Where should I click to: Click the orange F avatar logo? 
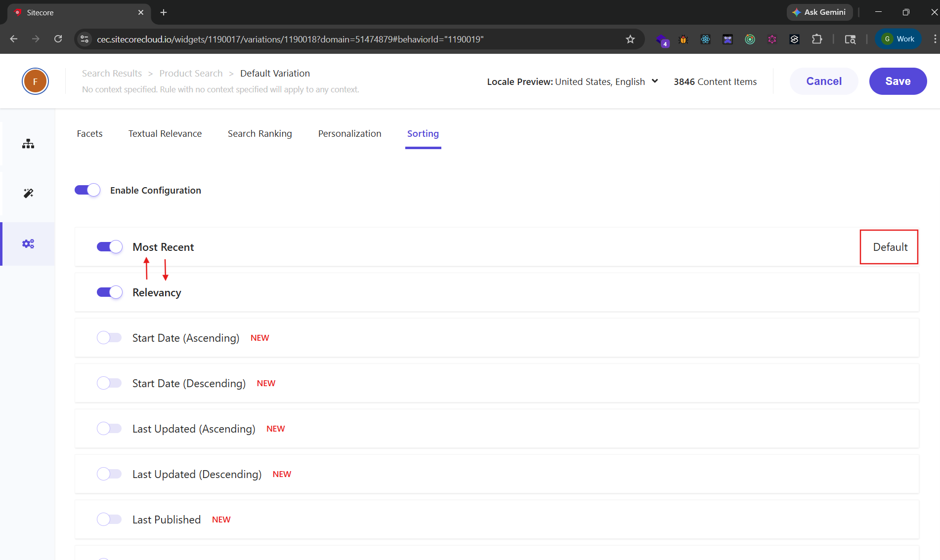35,81
